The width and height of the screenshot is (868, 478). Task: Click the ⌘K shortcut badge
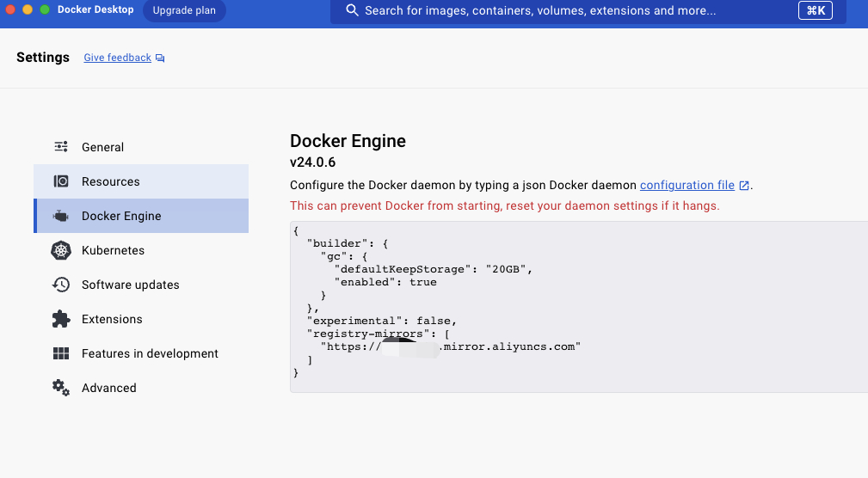click(x=816, y=10)
